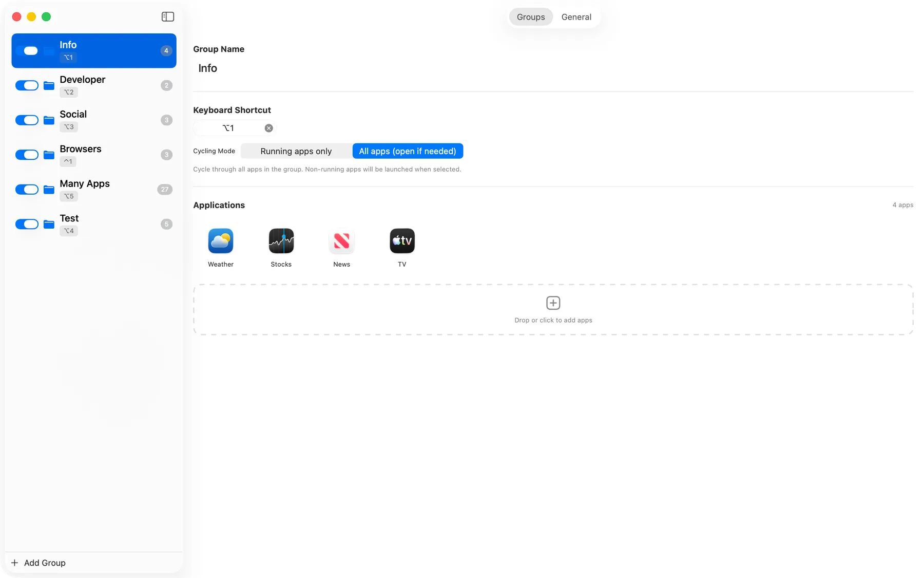
Task: Collapse the sidebar with the sidebar toggle icon
Action: (168, 17)
